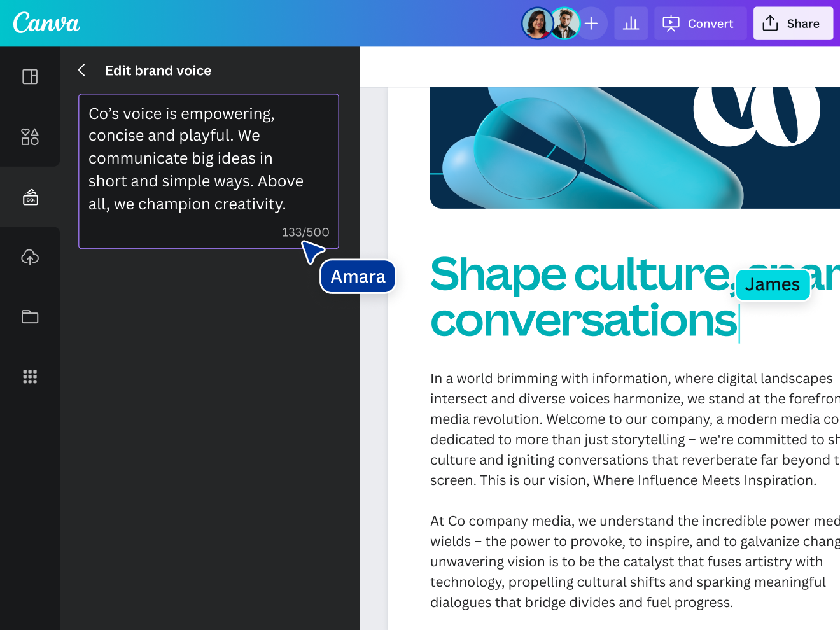840x630 pixels.
Task: Click the first collaborator avatar
Action: click(537, 24)
